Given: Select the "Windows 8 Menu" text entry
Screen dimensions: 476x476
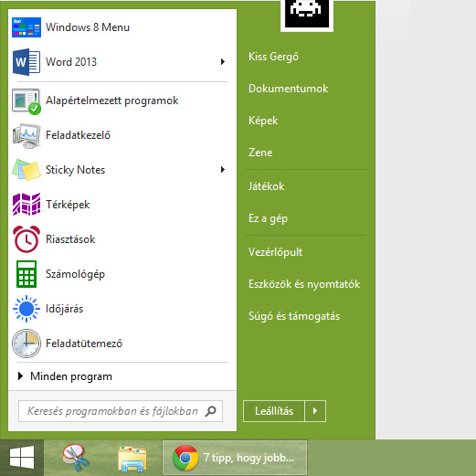Looking at the screenshot, I should 88,27.
